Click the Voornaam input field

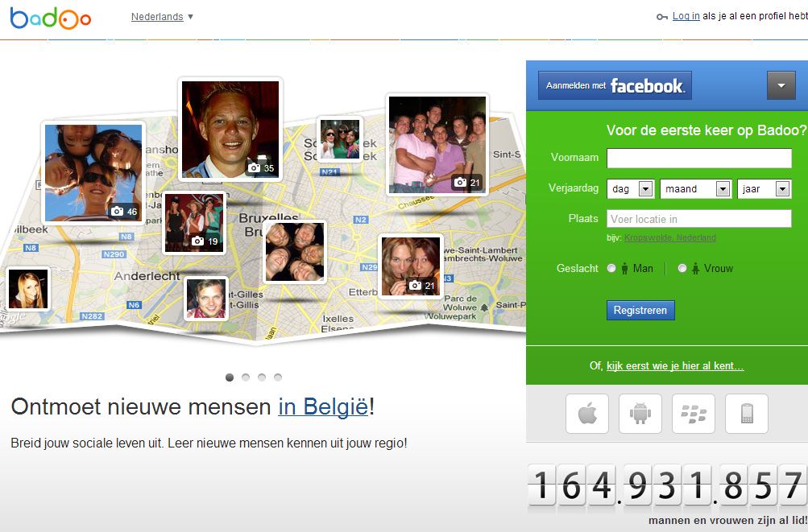click(x=699, y=158)
